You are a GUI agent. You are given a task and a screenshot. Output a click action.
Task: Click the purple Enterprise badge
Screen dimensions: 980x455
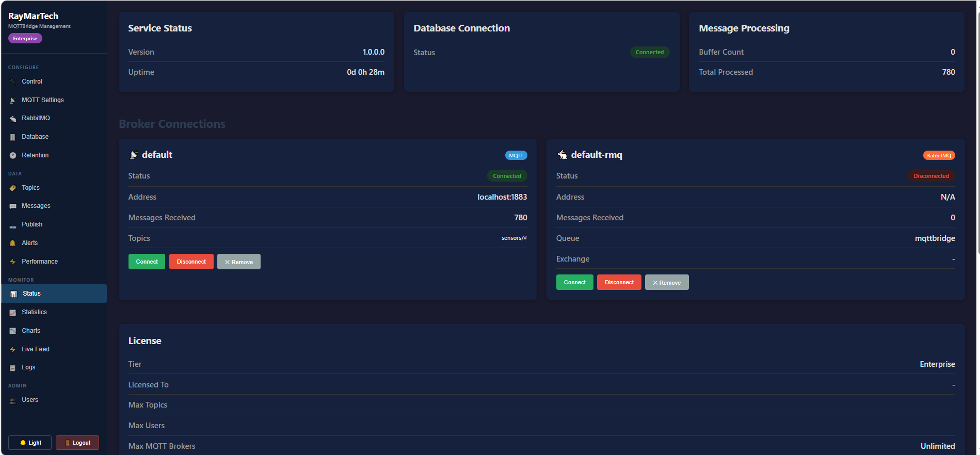tap(25, 38)
